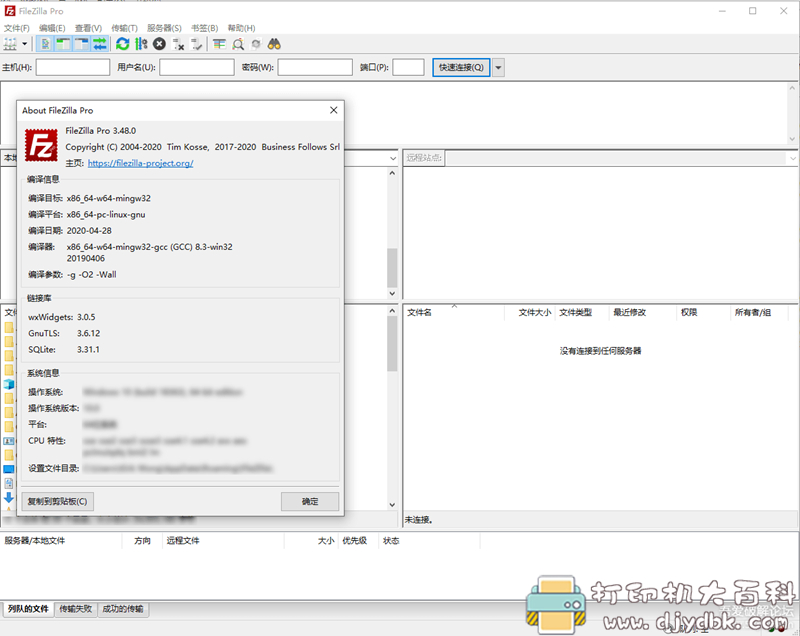Open the 书签(B) menu

205,28
